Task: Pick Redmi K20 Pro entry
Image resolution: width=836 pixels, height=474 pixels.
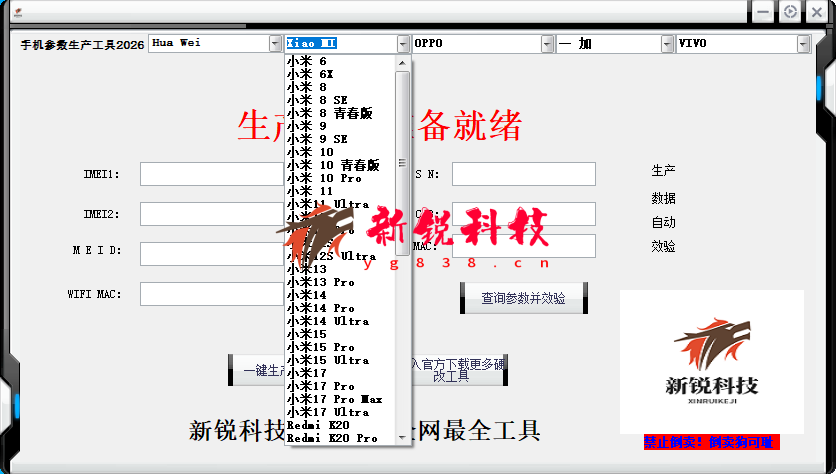Action: (x=340, y=438)
